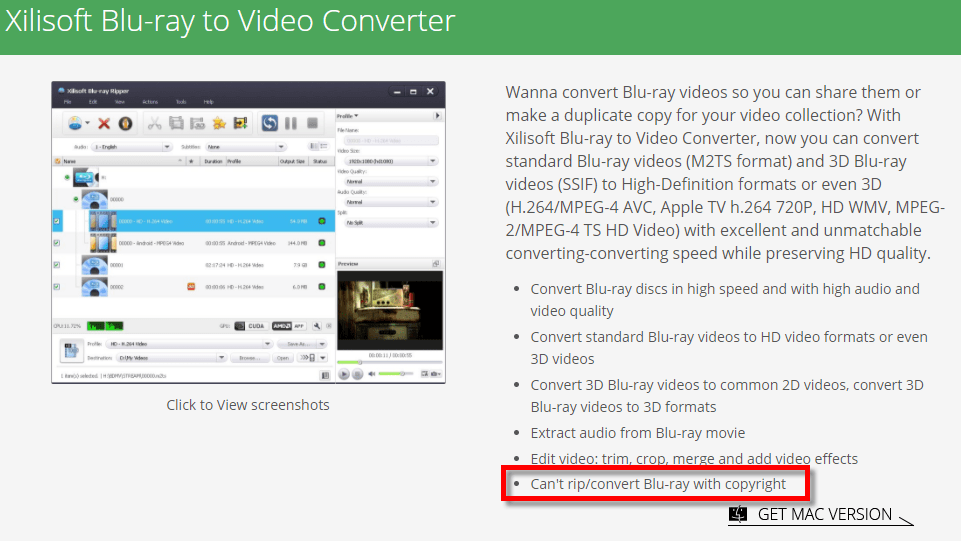
Task: Open the film-strip Effects tool
Action: click(176, 123)
